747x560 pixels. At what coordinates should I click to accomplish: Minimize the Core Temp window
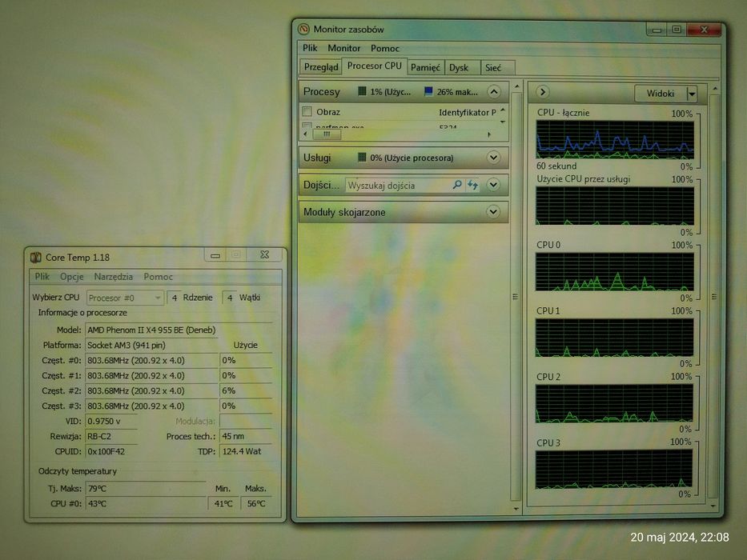(215, 256)
